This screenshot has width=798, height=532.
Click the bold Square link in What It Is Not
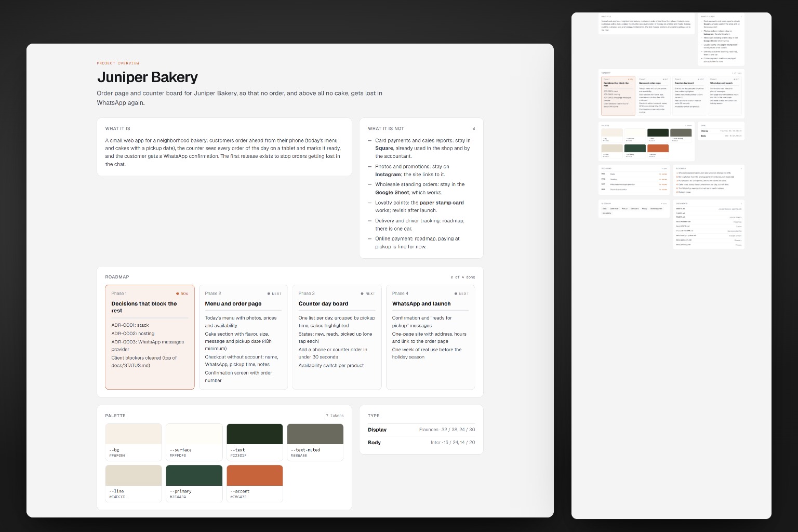384,148
